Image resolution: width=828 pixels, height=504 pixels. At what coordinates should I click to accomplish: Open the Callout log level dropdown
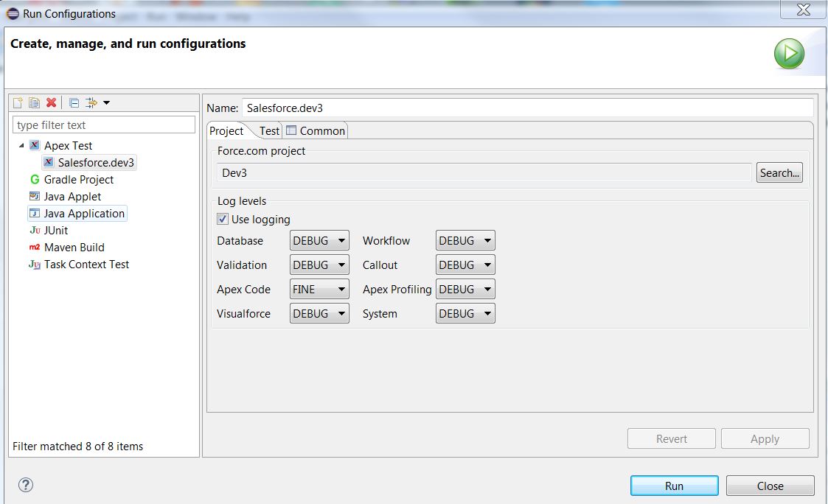click(x=465, y=265)
